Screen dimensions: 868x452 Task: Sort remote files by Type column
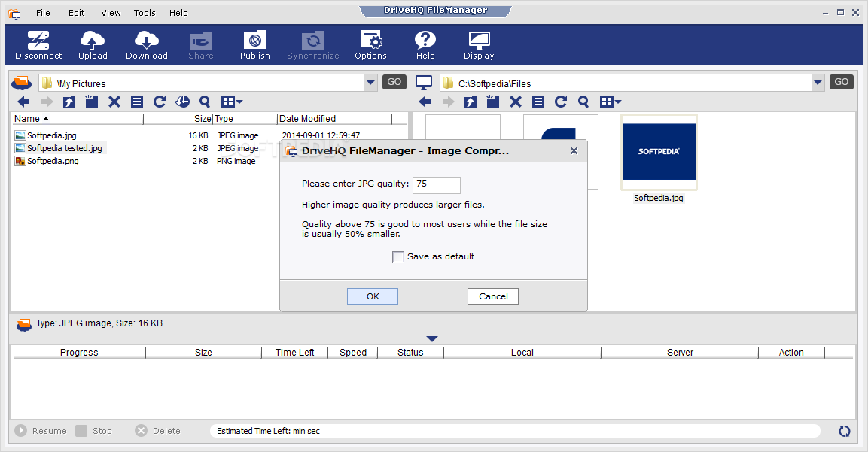pos(245,118)
